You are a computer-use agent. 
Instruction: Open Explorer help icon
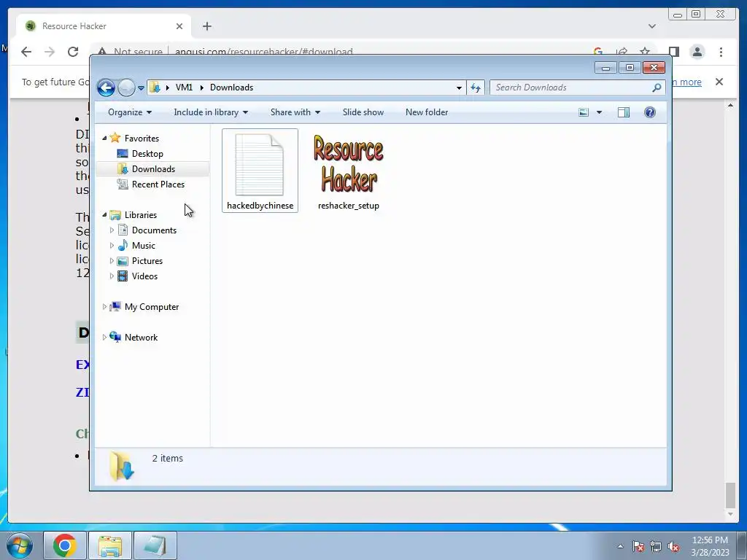(x=650, y=112)
